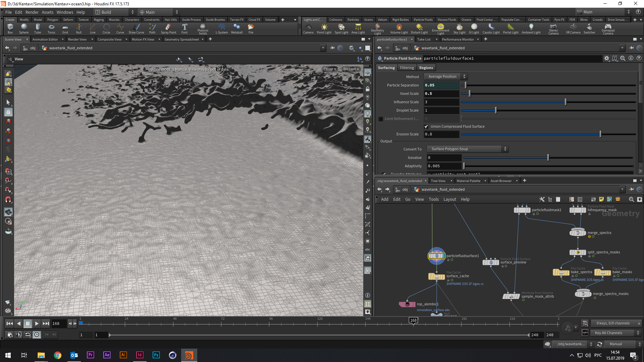
Task: Adjust the Influence Scale slider
Action: tap(548, 102)
